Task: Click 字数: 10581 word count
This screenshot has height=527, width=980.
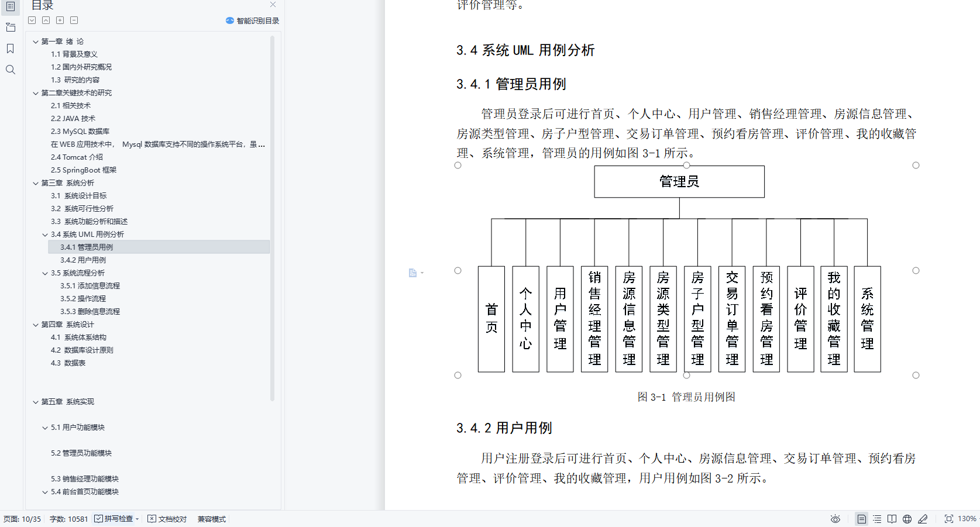Action: (68, 519)
